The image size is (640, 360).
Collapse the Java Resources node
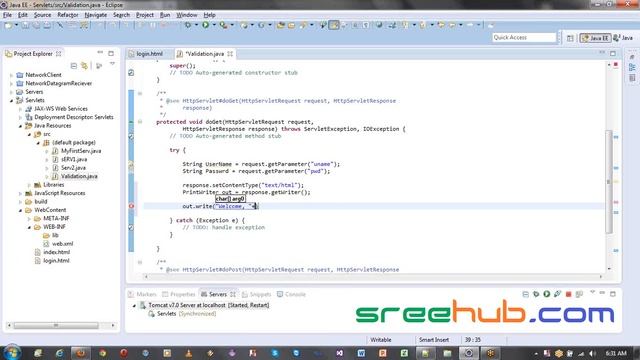(20, 126)
